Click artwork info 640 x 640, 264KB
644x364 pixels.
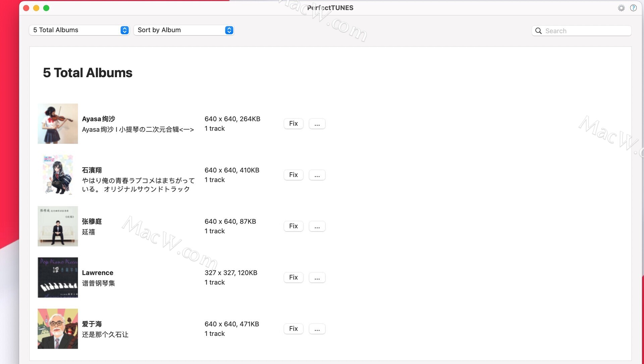click(x=232, y=119)
